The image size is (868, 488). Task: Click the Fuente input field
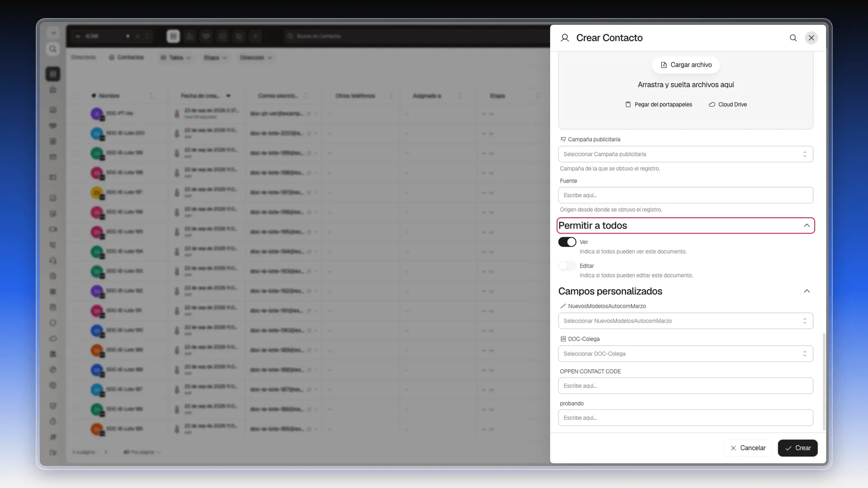pos(686,195)
